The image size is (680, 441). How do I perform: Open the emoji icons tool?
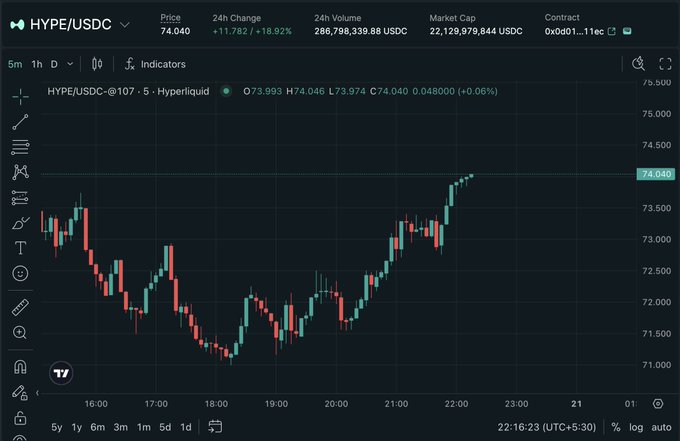click(20, 273)
